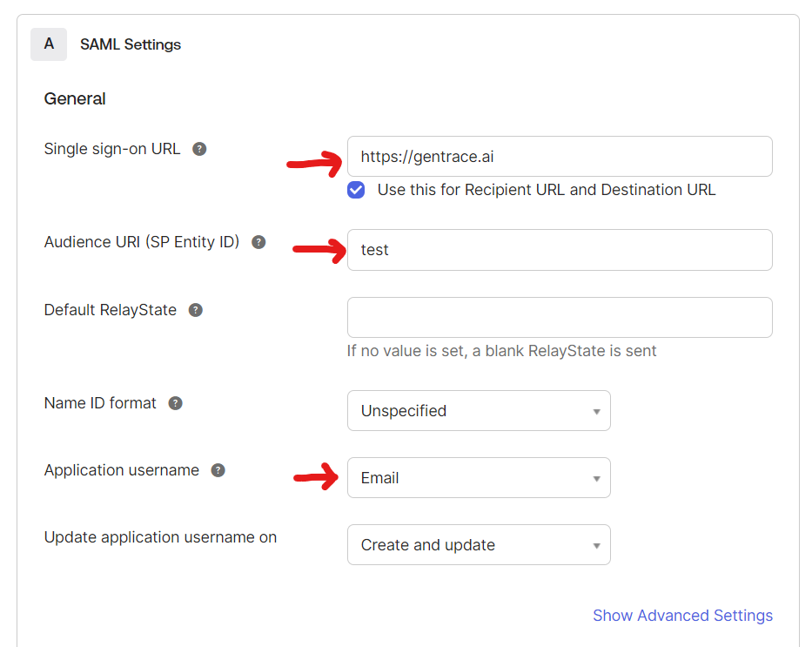
Task: Uncheck Use this for Recipient URL and Destination URL
Action: tap(356, 189)
